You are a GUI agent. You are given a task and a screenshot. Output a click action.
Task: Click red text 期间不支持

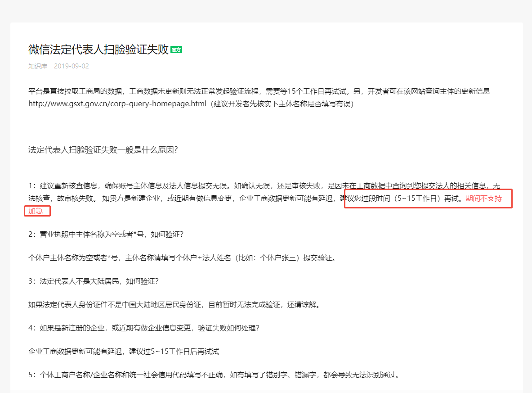[483, 199]
